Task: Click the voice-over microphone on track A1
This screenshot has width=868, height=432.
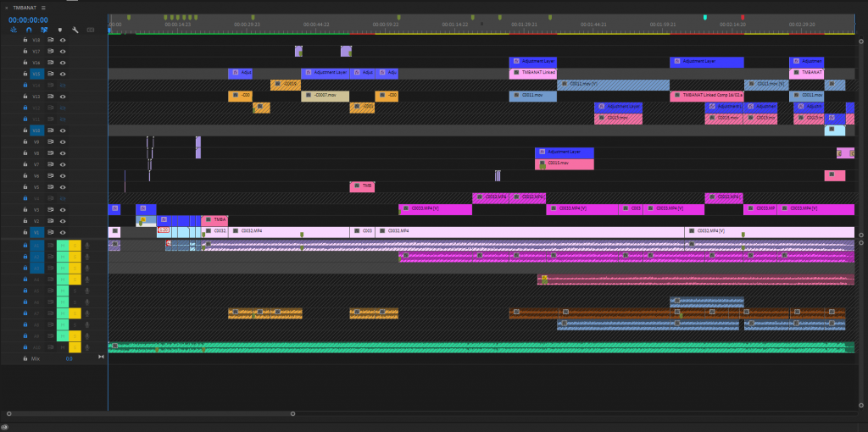Action: [x=86, y=246]
